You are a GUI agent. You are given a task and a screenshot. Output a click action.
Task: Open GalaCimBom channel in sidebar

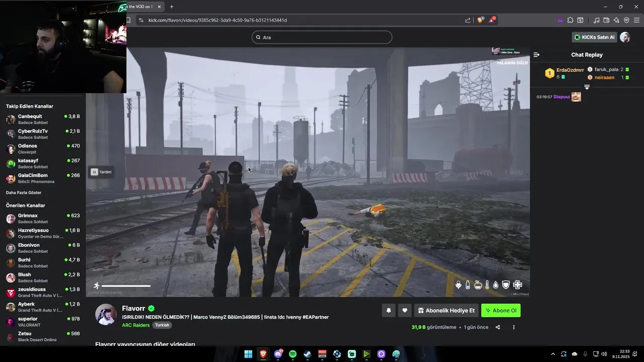[43, 178]
